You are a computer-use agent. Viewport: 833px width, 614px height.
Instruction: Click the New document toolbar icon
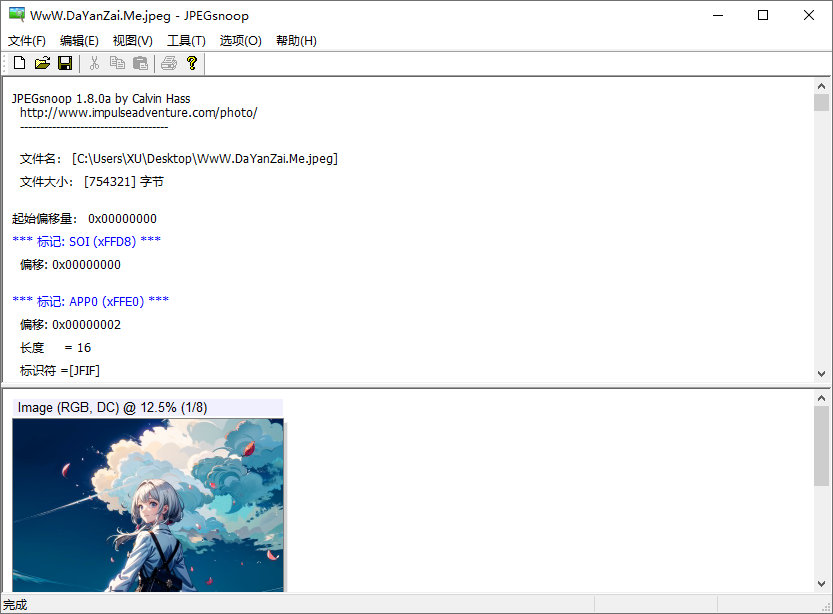(19, 63)
